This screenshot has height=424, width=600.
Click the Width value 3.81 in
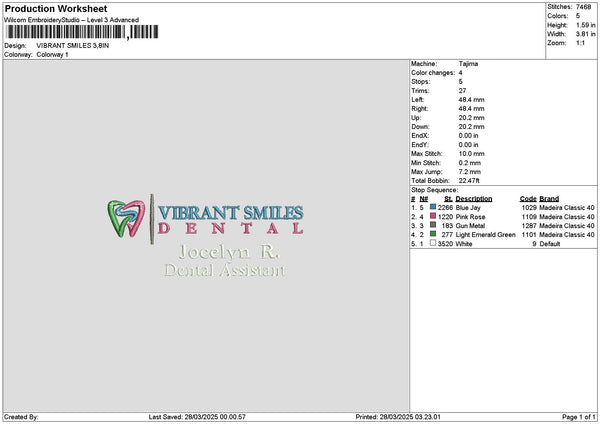point(585,34)
